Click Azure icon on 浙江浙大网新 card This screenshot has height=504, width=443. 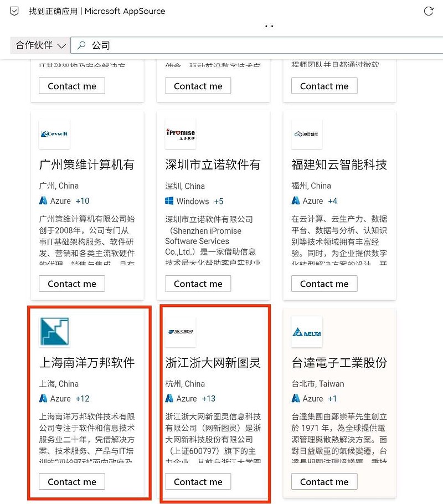tap(169, 399)
